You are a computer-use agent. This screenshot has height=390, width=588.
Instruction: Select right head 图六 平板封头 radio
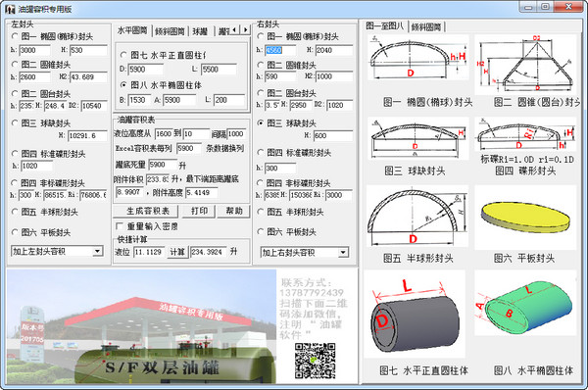pos(261,231)
